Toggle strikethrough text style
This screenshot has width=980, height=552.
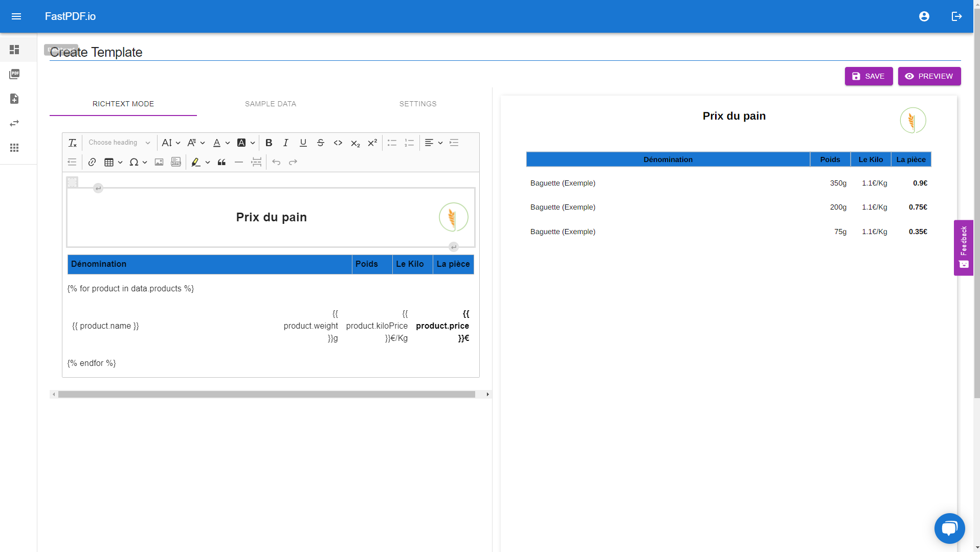(x=321, y=143)
